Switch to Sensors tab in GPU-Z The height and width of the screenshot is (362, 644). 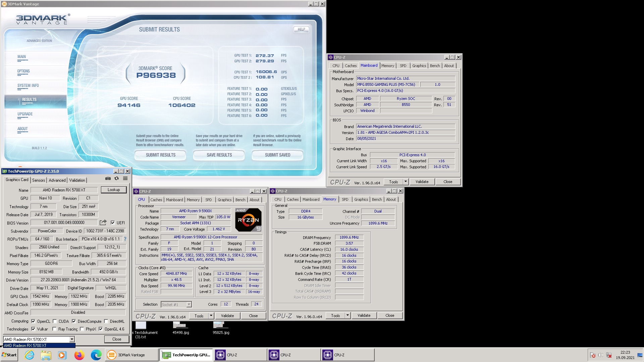click(x=39, y=180)
